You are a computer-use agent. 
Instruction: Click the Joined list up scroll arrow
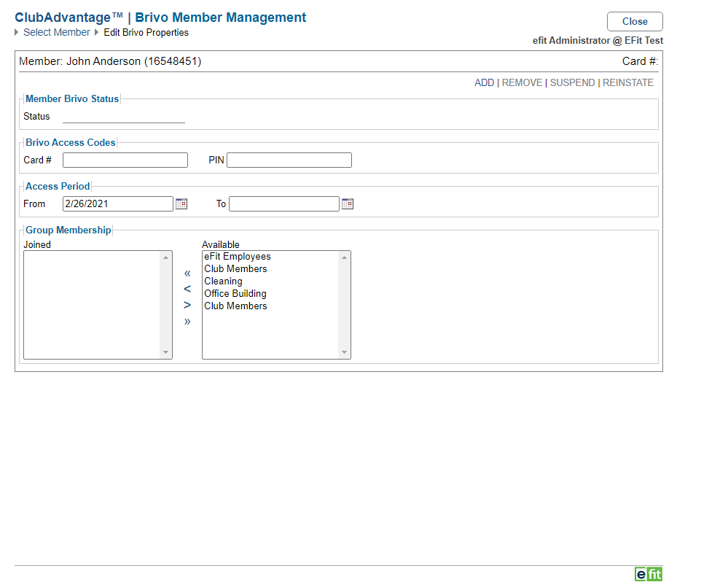(165, 257)
